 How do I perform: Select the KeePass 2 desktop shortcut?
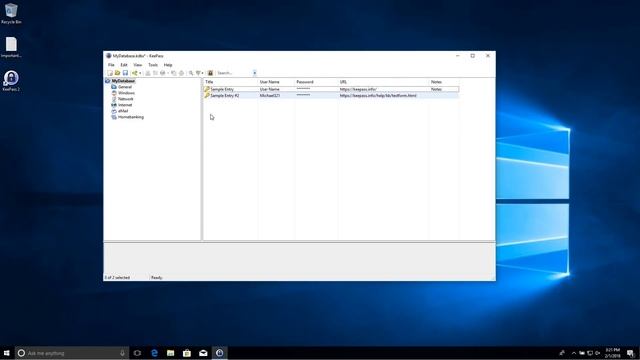(11, 81)
